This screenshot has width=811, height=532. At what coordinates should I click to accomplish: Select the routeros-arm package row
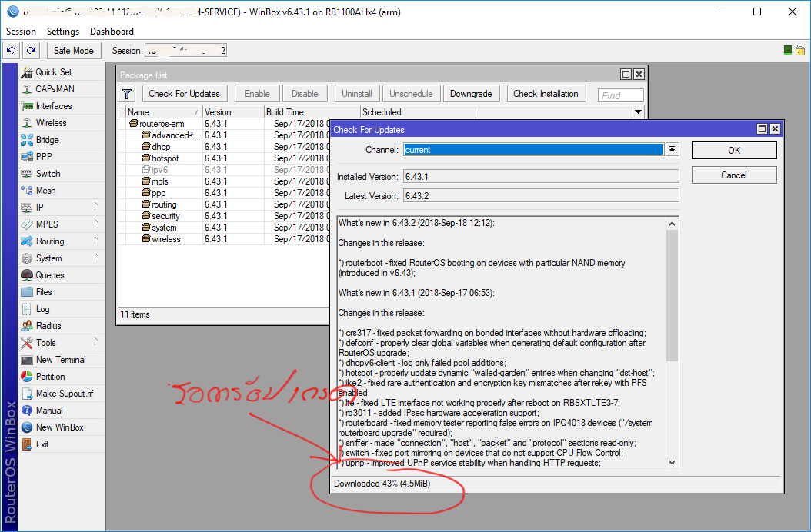click(223, 124)
